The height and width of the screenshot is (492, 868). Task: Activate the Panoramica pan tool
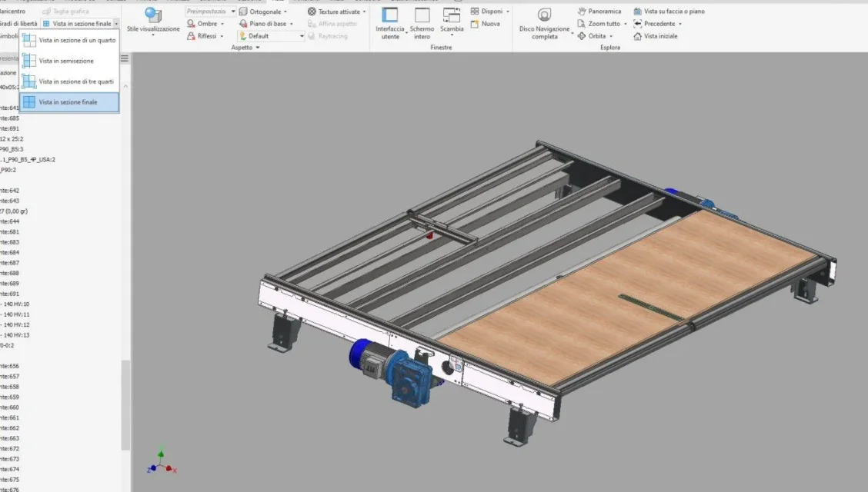click(599, 11)
